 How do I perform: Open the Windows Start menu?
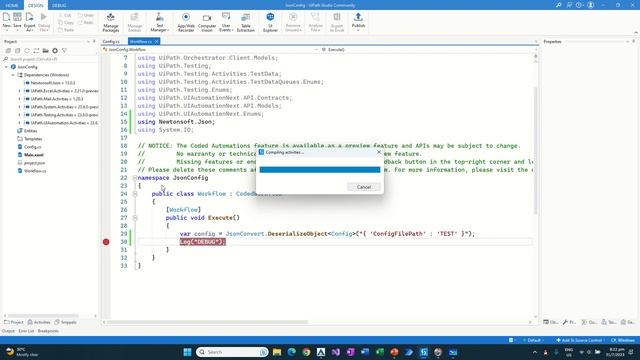(187, 352)
